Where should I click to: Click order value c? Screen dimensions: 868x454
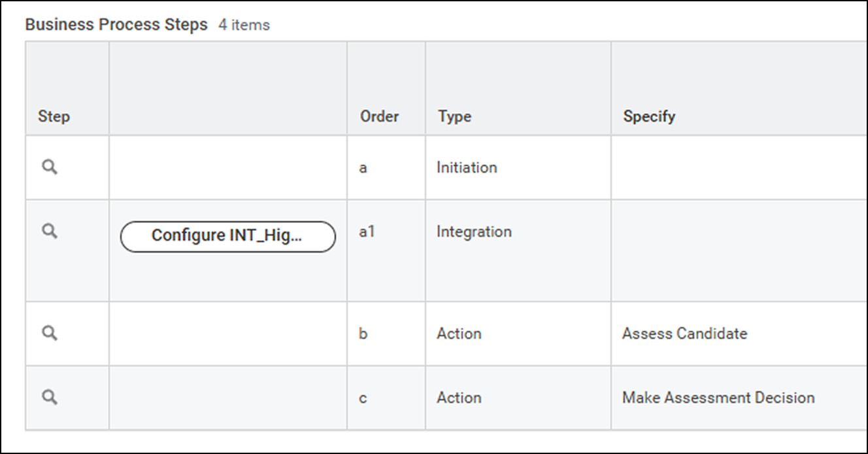tap(363, 398)
